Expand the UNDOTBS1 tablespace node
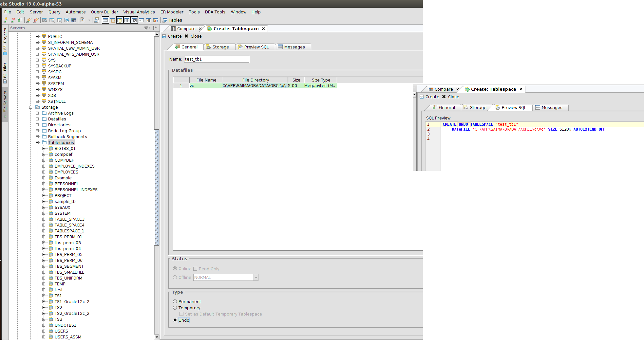Viewport: 644px width, 344px height. click(x=44, y=325)
